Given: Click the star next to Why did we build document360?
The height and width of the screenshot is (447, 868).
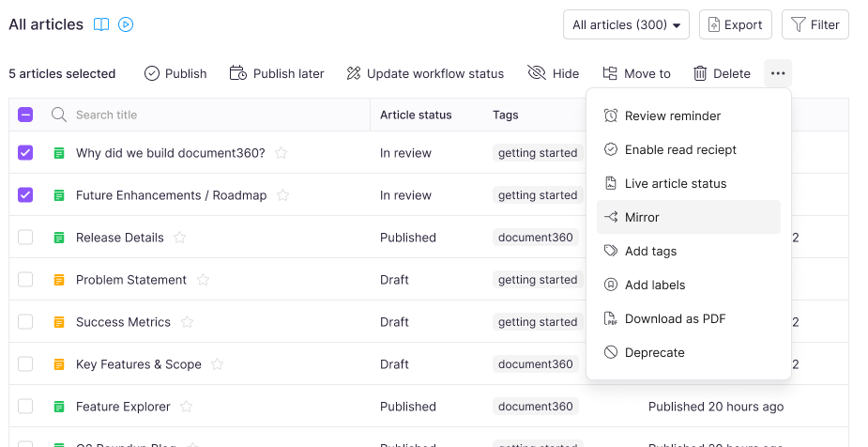Looking at the screenshot, I should (282, 153).
